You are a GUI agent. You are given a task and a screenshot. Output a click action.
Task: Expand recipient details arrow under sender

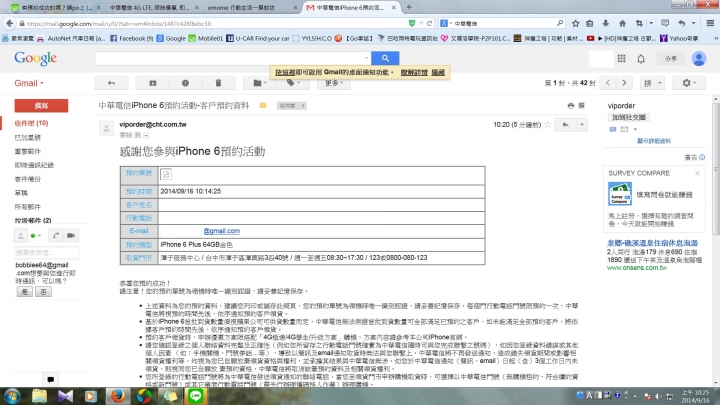click(x=146, y=135)
